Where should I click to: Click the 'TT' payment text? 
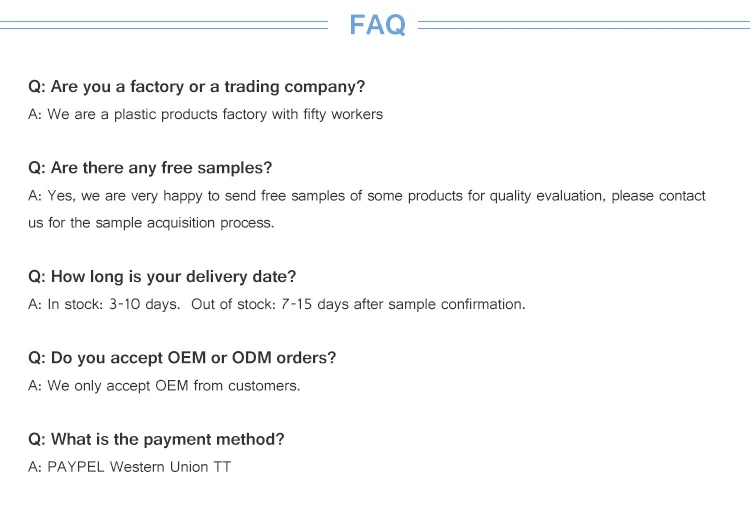tap(221, 467)
